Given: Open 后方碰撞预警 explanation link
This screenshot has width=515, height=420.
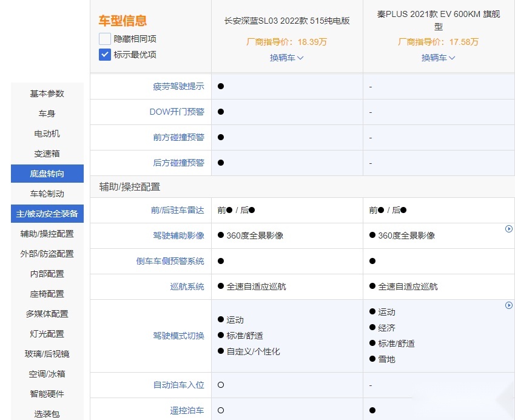Looking at the screenshot, I should (178, 163).
